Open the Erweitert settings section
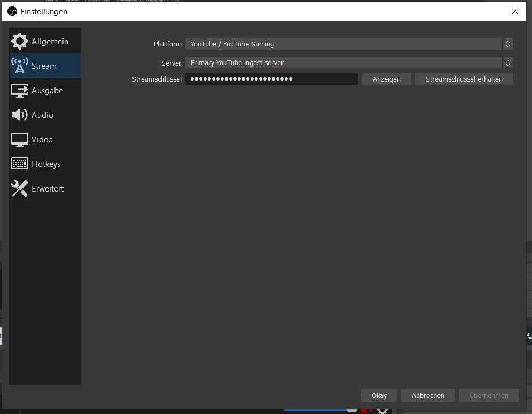This screenshot has height=414, width=532. [x=48, y=189]
